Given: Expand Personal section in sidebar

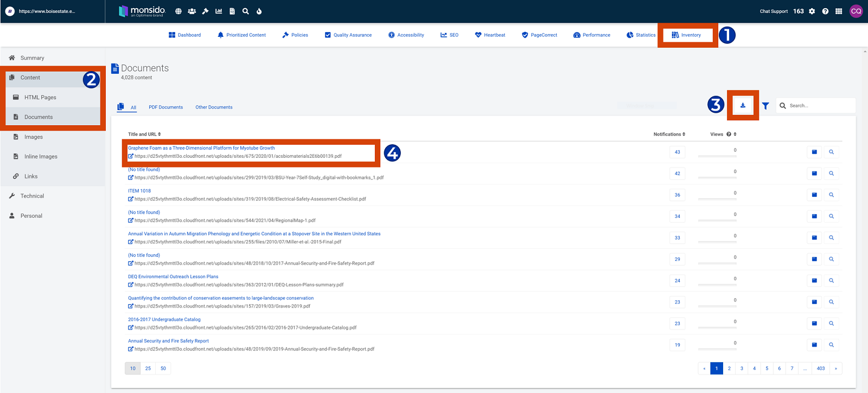Looking at the screenshot, I should [53, 216].
